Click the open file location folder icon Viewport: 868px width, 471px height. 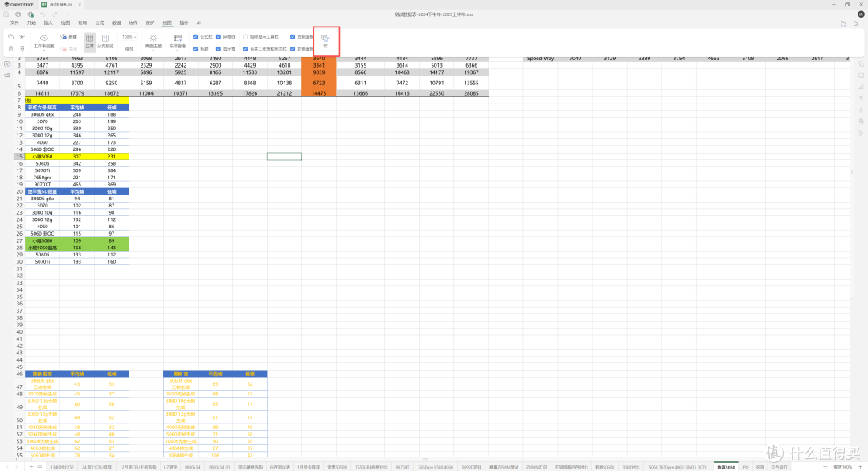pos(843,24)
